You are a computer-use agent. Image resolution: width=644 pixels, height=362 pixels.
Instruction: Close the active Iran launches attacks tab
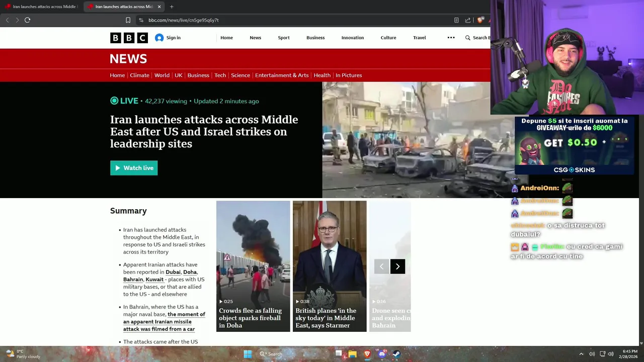[x=159, y=7]
